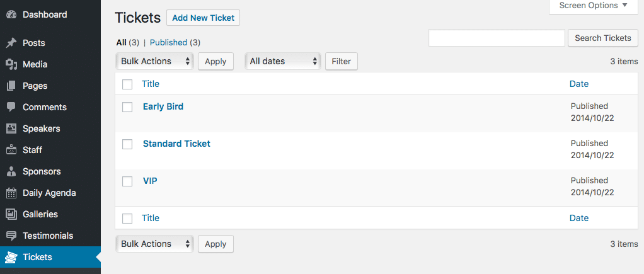The height and width of the screenshot is (274, 644).
Task: Check the Early Bird ticket checkbox
Action: (x=127, y=107)
